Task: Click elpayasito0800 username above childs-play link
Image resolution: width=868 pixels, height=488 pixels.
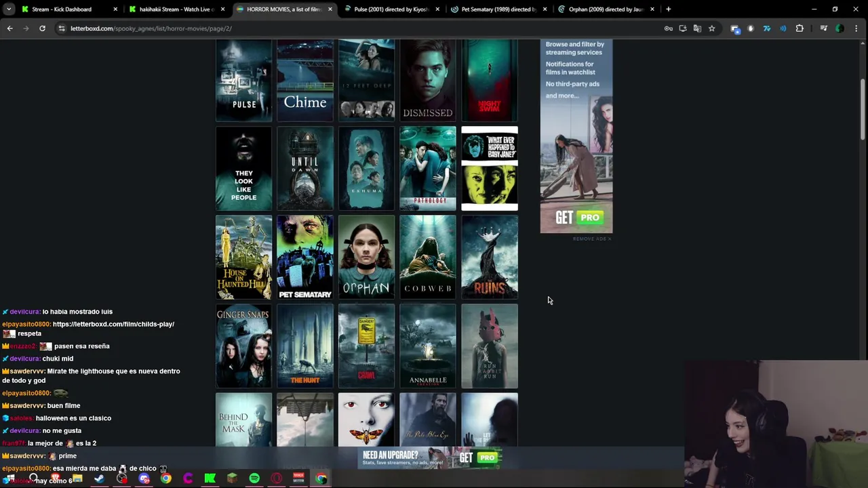Action: (x=26, y=324)
